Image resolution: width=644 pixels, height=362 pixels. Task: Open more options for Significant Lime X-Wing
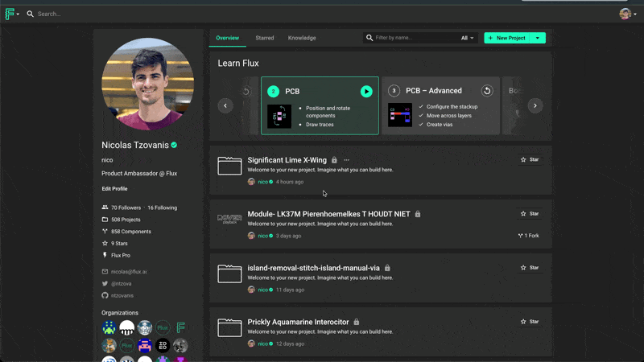point(347,160)
